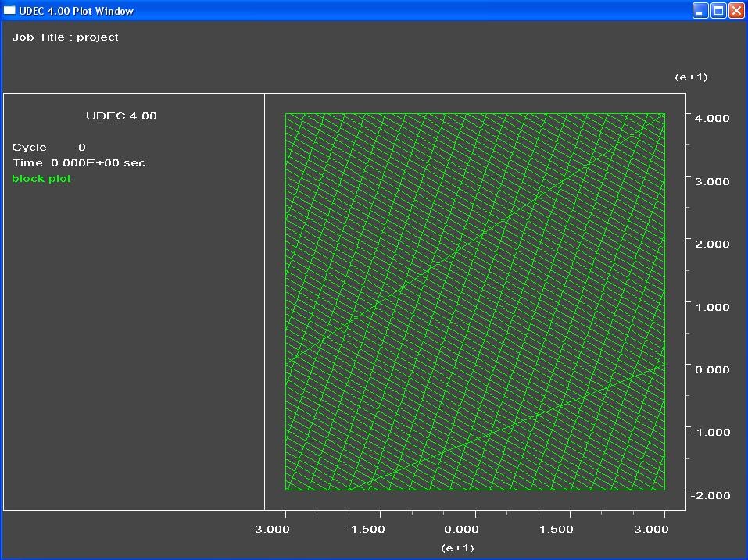Select the -1.000 vertical axis label

pyautogui.click(x=710, y=432)
